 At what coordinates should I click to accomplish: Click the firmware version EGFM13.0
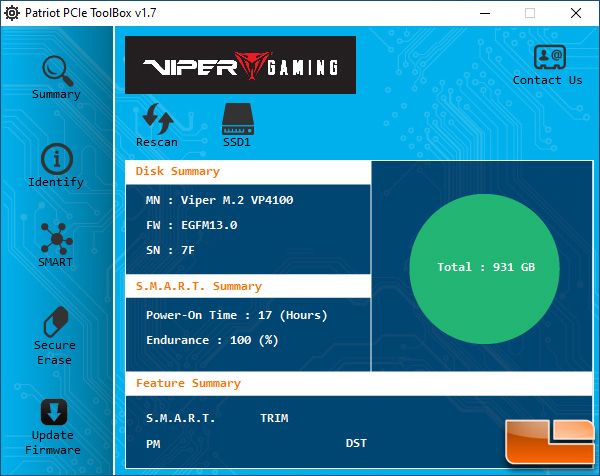point(209,225)
